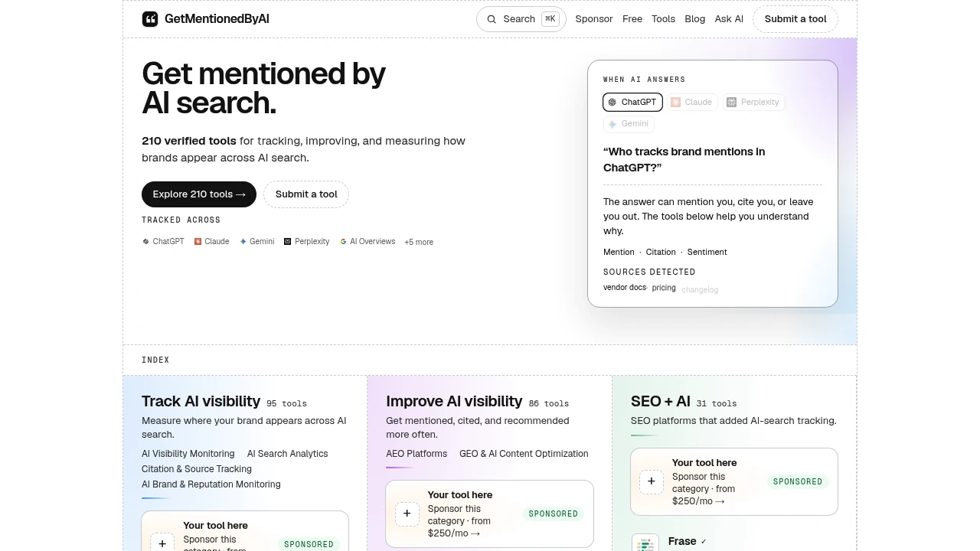The image size is (980, 551).
Task: Click the Mention label in answer card
Action: point(619,252)
